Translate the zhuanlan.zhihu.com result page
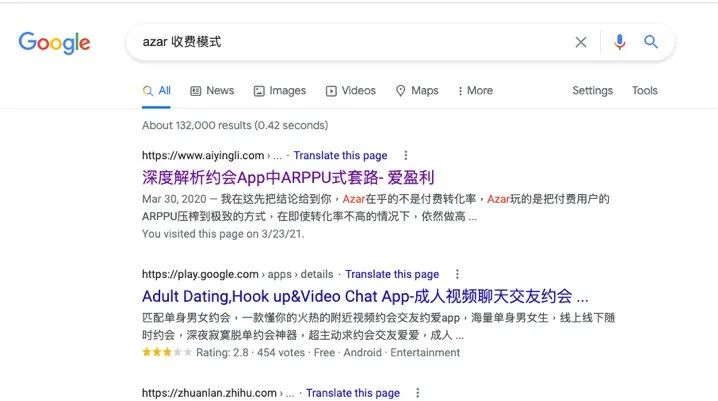This screenshot has width=718, height=401. coord(353,393)
